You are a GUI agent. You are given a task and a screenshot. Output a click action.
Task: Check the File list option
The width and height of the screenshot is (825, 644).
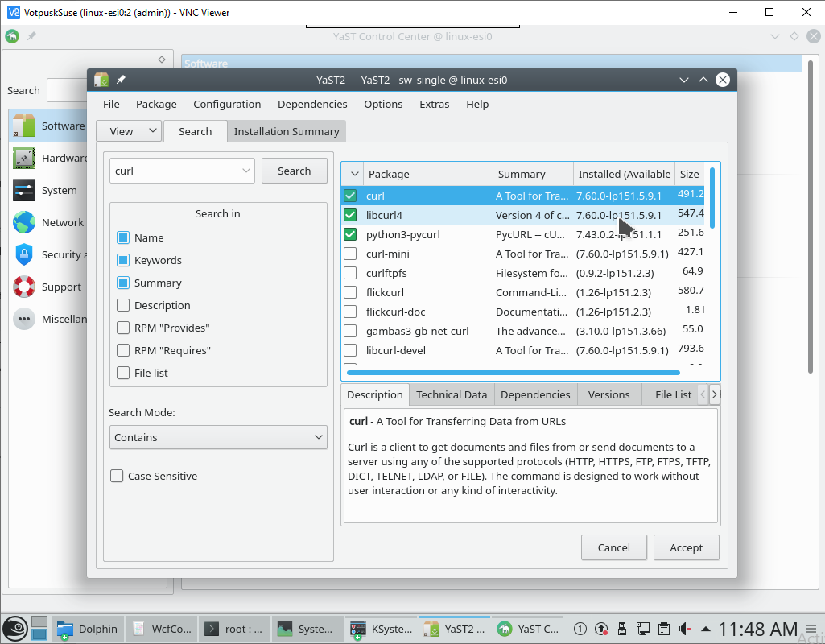(123, 373)
